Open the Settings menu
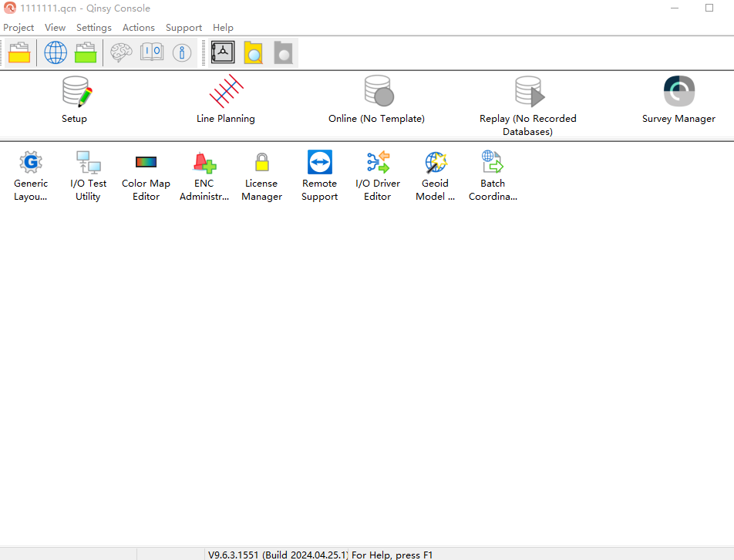 pos(93,28)
